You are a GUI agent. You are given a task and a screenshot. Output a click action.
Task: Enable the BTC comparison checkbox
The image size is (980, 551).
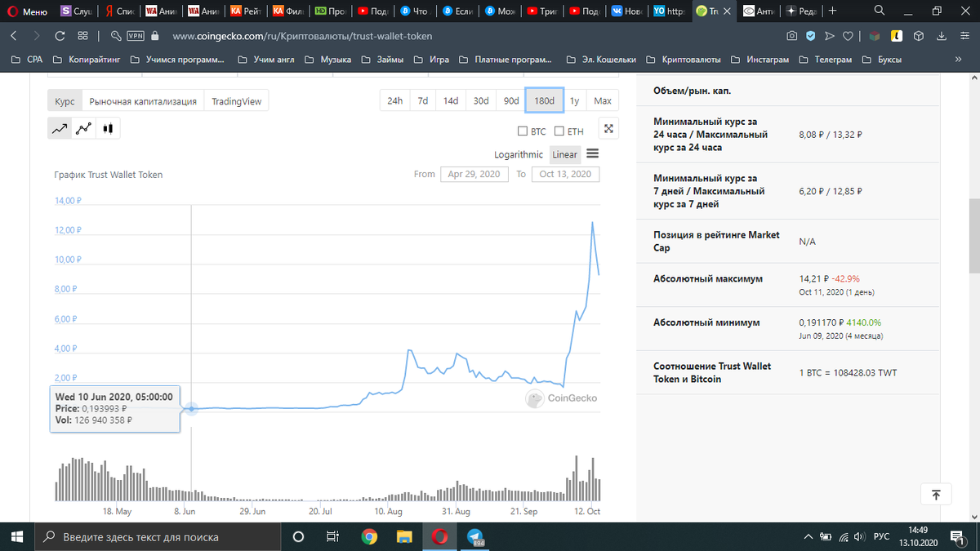[523, 131]
